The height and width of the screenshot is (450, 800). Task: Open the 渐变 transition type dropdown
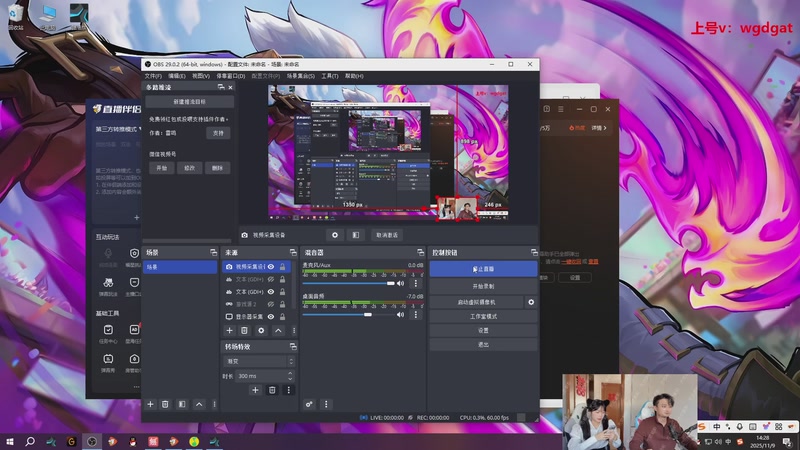(259, 361)
